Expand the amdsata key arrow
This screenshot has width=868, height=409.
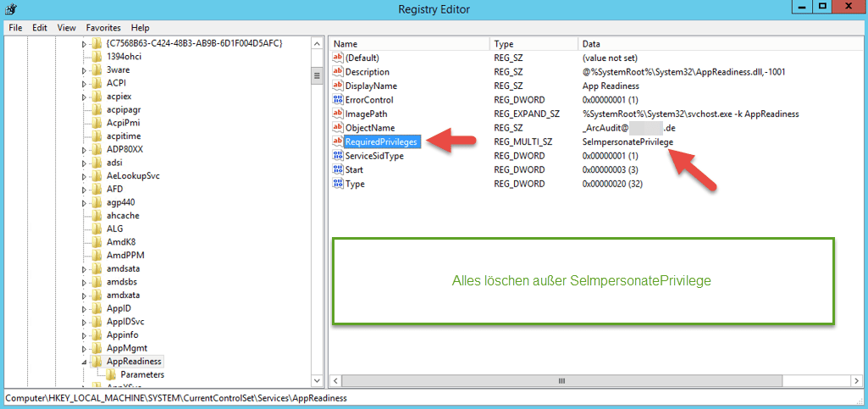click(85, 268)
